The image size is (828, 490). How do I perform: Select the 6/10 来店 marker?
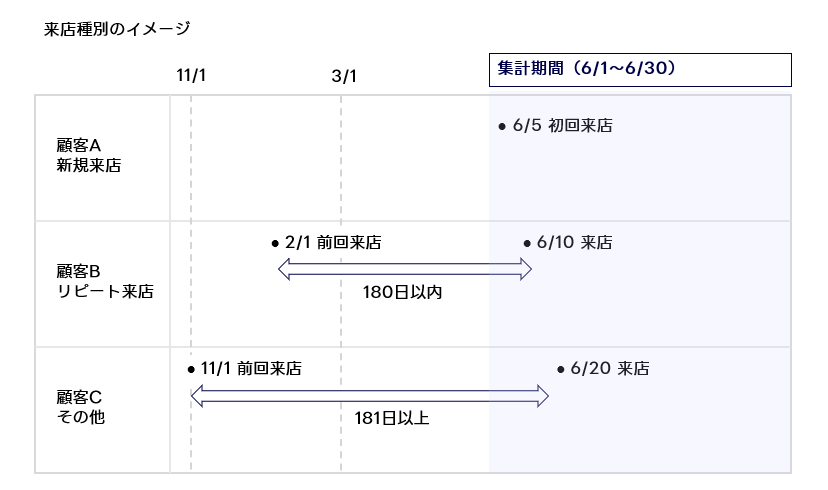coord(568,243)
